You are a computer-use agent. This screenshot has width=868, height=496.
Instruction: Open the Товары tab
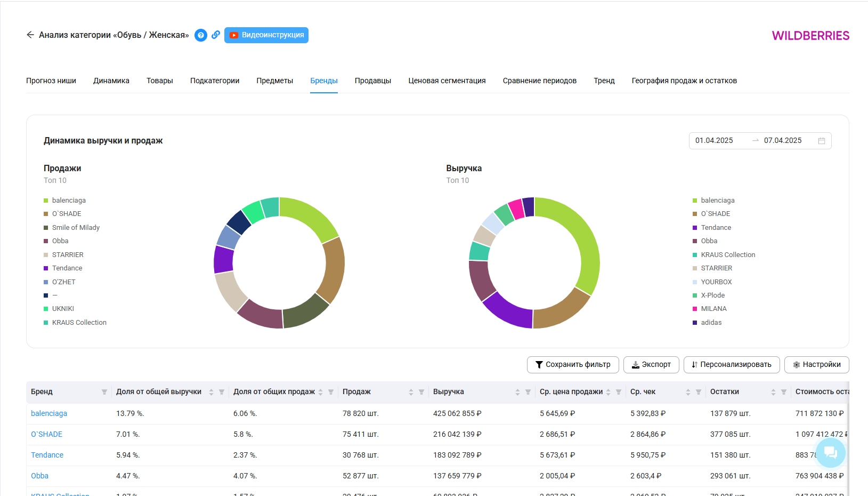coord(160,81)
